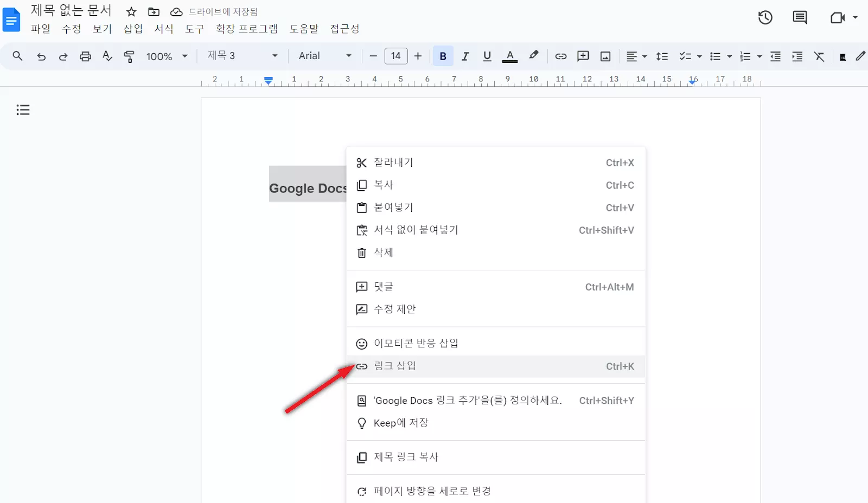Click the redo arrow icon
Viewport: 868px width, 503px height.
(63, 56)
